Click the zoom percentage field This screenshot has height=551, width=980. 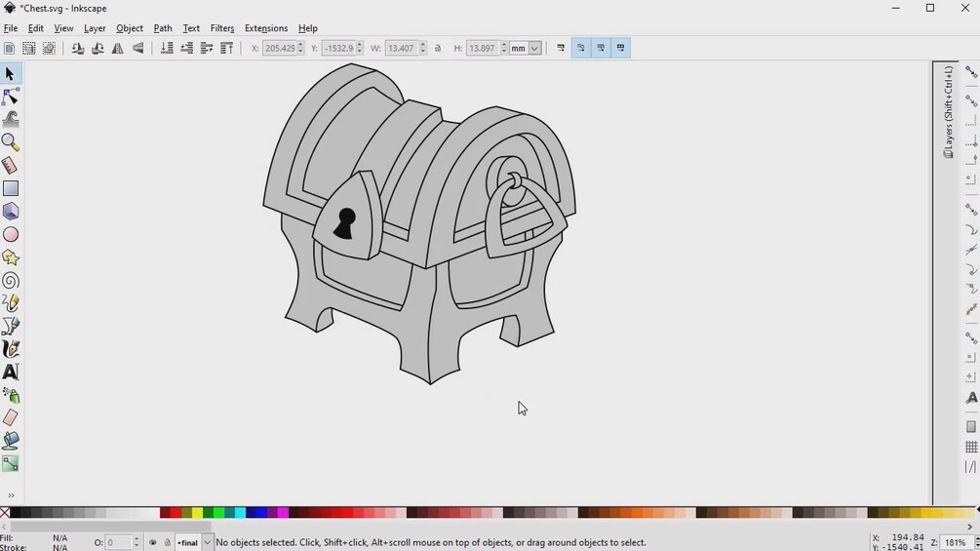coord(957,543)
